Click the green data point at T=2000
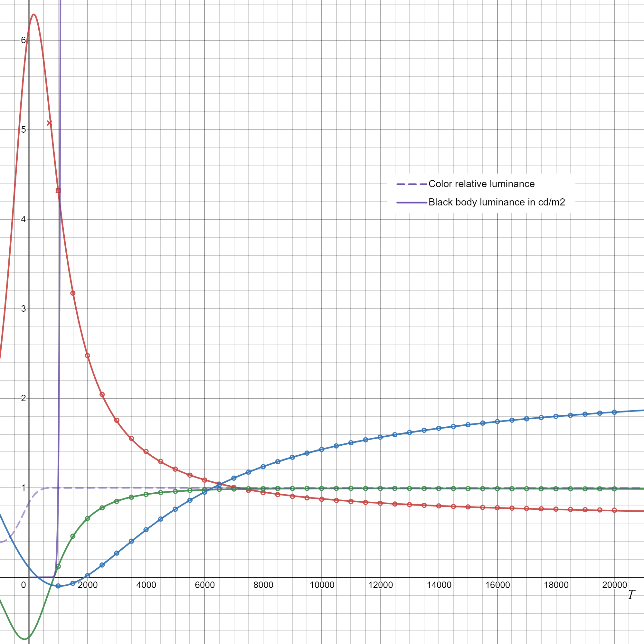The image size is (644, 644). (88, 518)
